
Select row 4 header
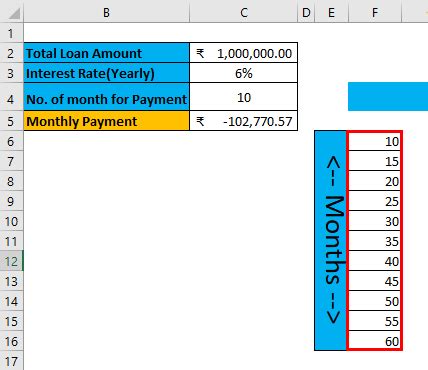[11, 97]
